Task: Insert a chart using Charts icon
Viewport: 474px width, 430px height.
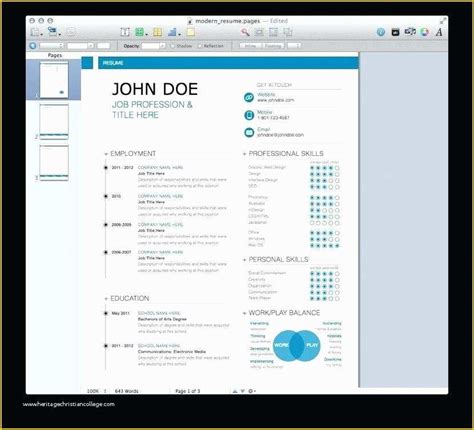Action: point(172,32)
